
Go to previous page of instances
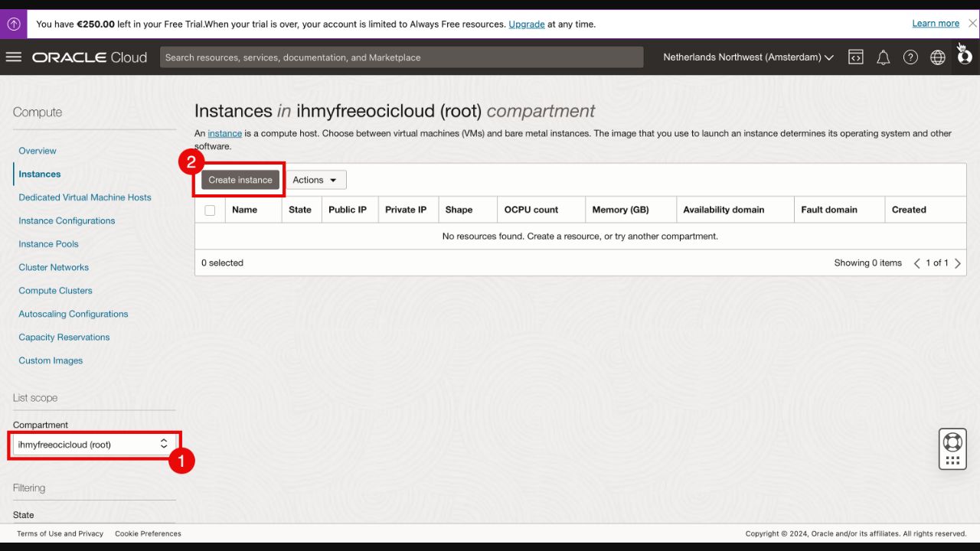click(x=916, y=263)
